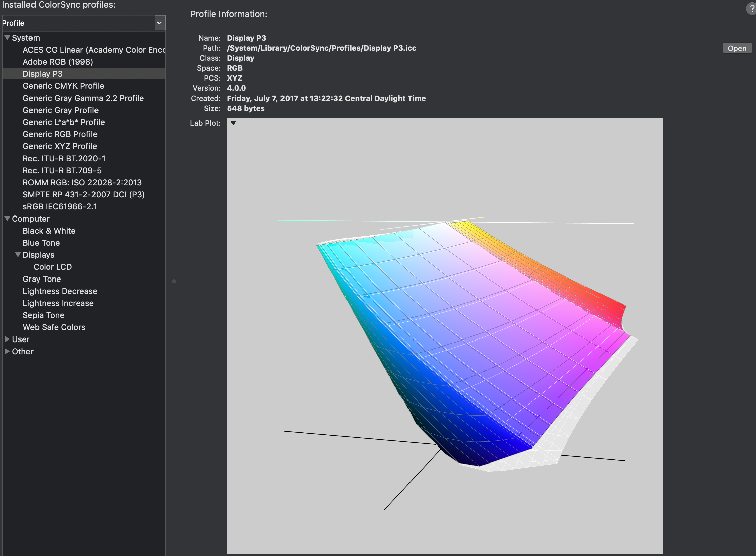Expand the Other profiles group
756x556 pixels.
tap(7, 351)
